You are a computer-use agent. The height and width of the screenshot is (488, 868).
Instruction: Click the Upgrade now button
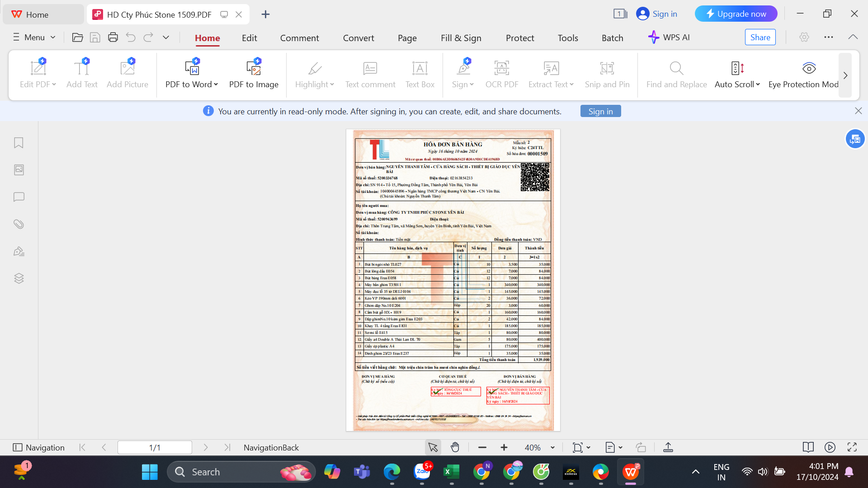(x=736, y=14)
